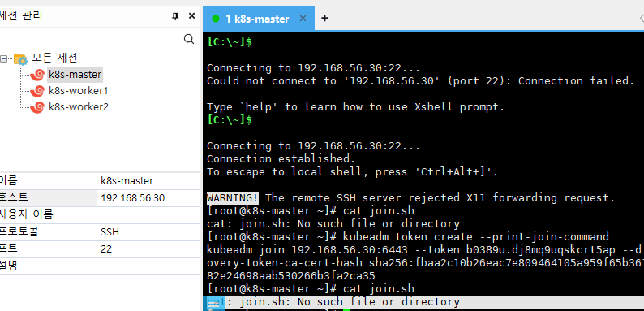Click the k8s-master session icon
644x311 pixels.
click(37, 75)
